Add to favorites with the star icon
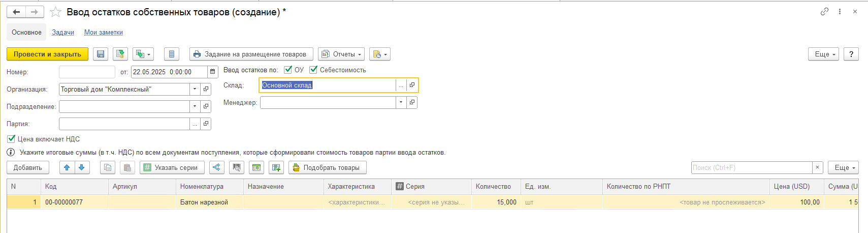The width and height of the screenshot is (868, 233). pos(55,12)
